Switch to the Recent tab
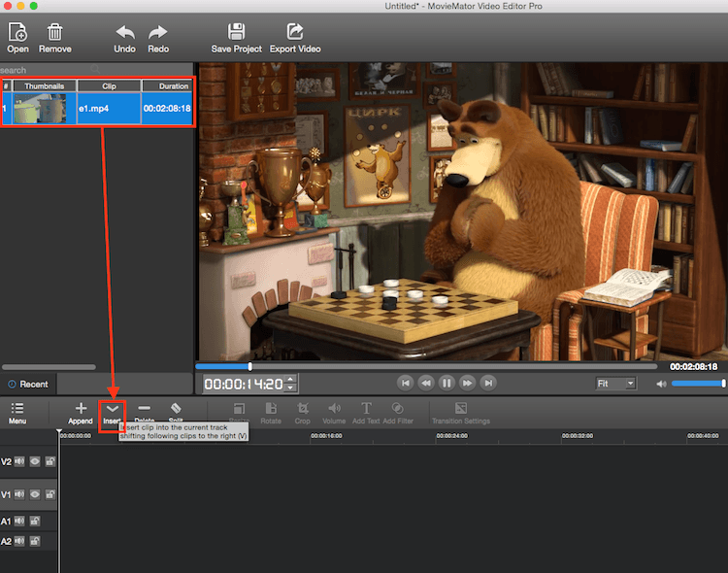Viewport: 728px width, 573px height. [28, 384]
